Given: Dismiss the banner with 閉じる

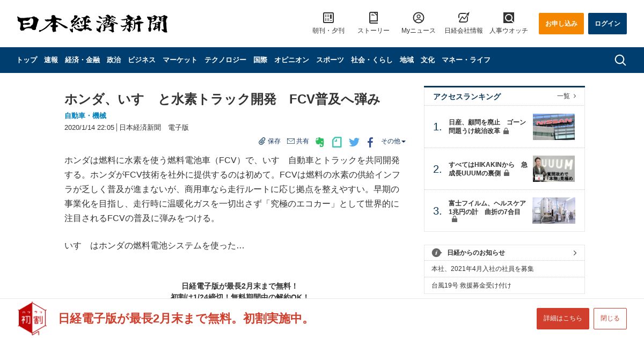Looking at the screenshot, I should pos(610,319).
